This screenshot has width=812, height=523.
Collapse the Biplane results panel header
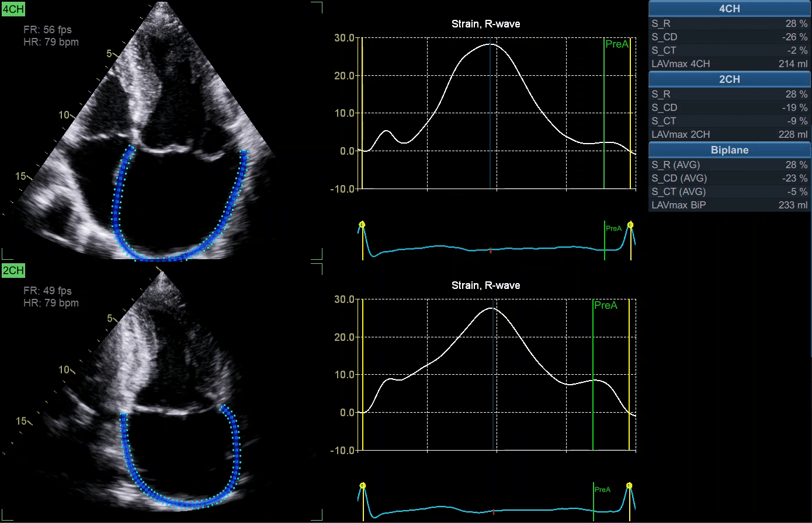[729, 150]
